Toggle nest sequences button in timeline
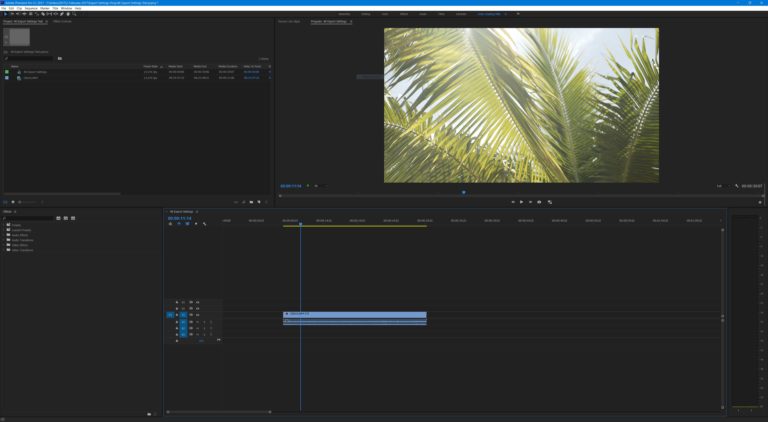The image size is (768, 422). [x=170, y=224]
